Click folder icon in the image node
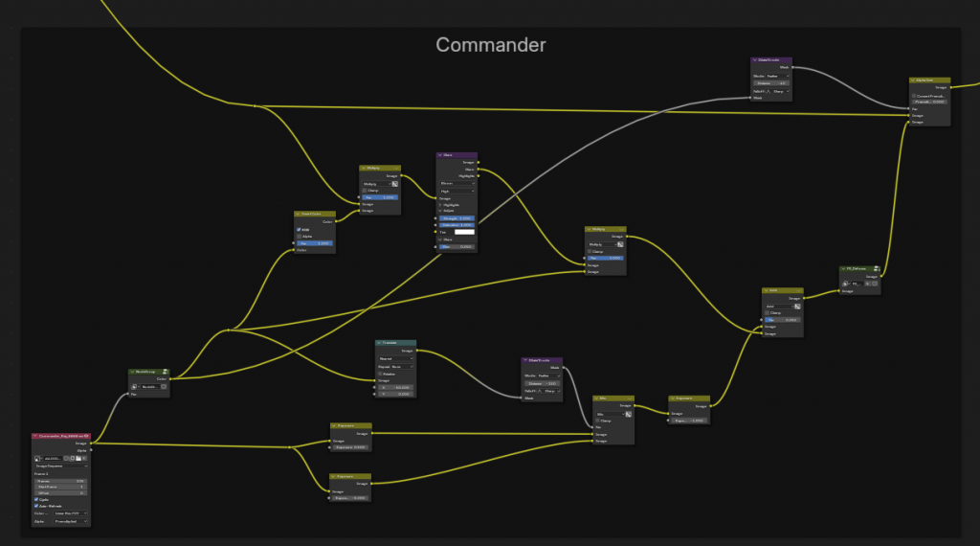The height and width of the screenshot is (546, 980). (77, 459)
